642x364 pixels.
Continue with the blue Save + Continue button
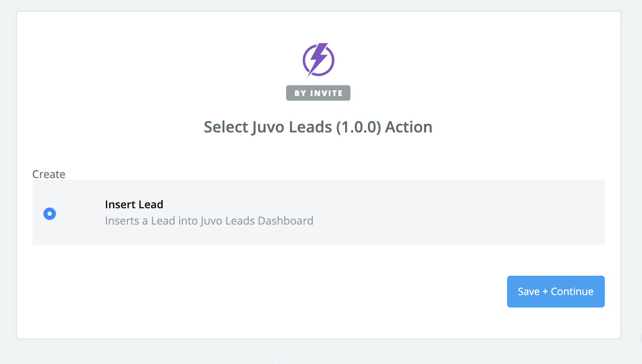click(x=556, y=291)
